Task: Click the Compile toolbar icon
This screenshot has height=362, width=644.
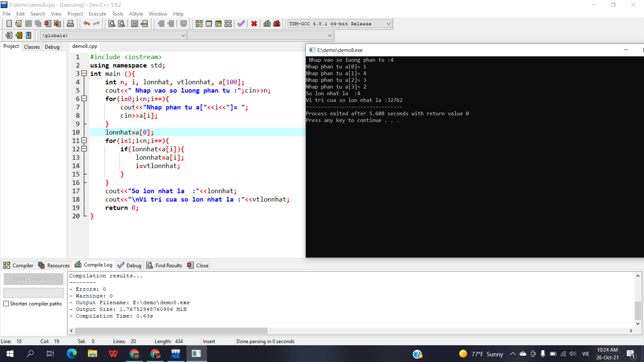Action: point(199,24)
